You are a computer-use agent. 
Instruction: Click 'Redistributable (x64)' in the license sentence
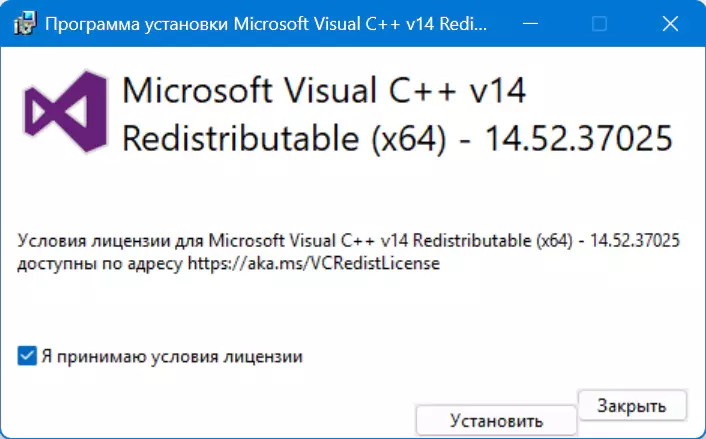[x=493, y=241]
